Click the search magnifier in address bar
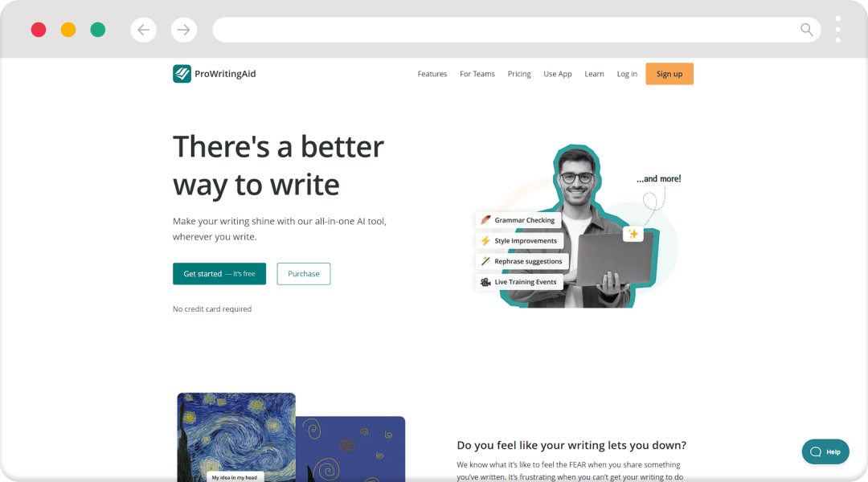This screenshot has width=868, height=482. [x=807, y=30]
